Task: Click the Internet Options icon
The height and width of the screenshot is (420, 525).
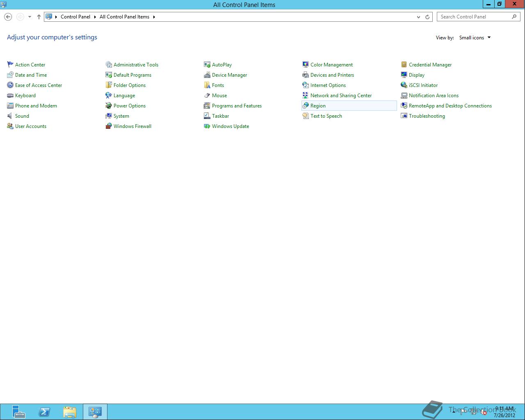Action: [306, 85]
